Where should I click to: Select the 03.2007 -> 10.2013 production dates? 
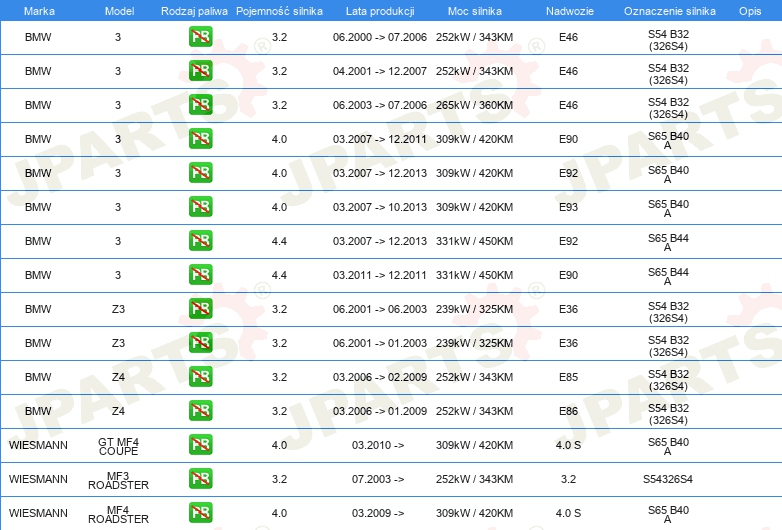[x=380, y=207]
